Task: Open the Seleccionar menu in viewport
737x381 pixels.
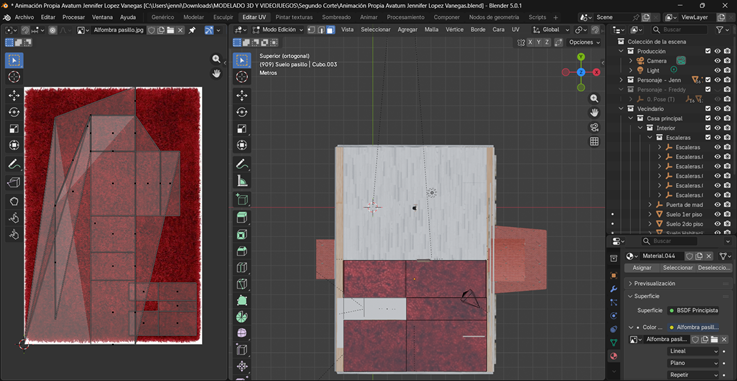Action: (376, 30)
